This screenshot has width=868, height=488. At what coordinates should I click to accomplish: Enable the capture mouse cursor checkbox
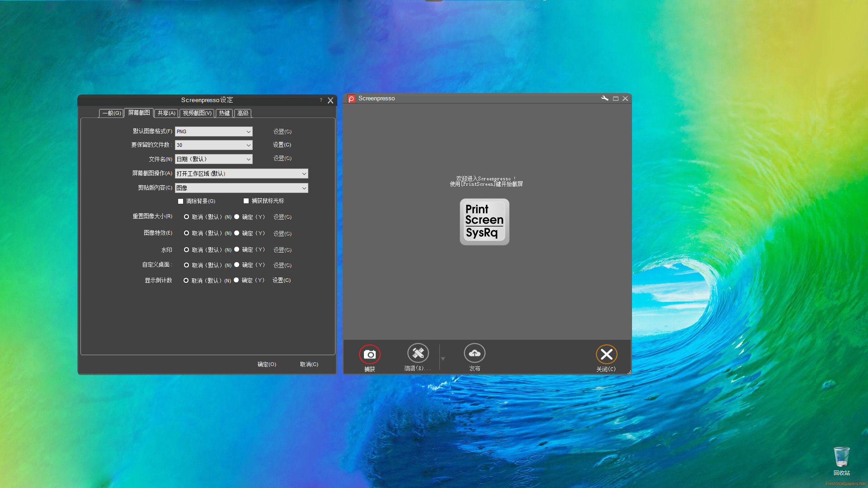point(246,201)
